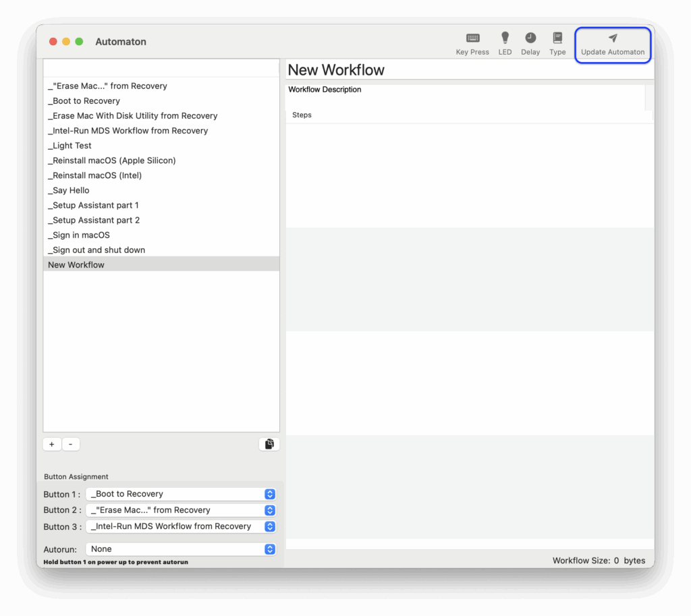This screenshot has width=691, height=616.
Task: Click Update Automaton in toolbar
Action: tap(613, 45)
